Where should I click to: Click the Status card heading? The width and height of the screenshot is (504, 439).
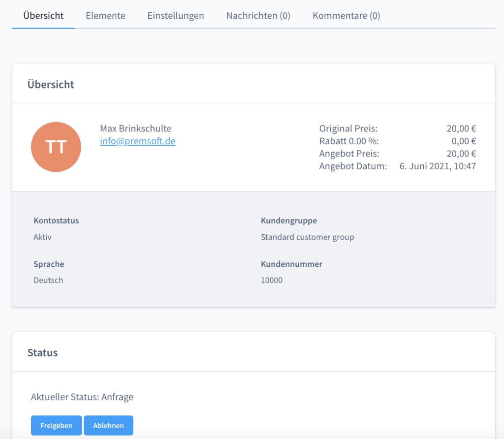42,353
